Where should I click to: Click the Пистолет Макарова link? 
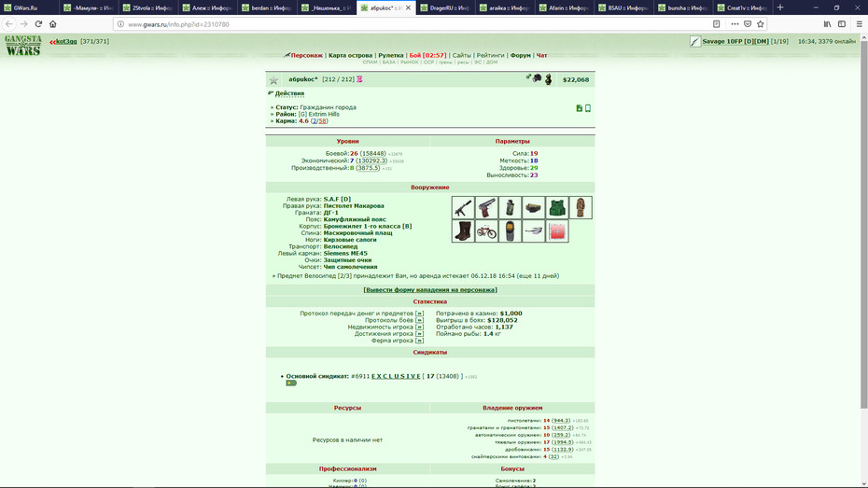[354, 206]
